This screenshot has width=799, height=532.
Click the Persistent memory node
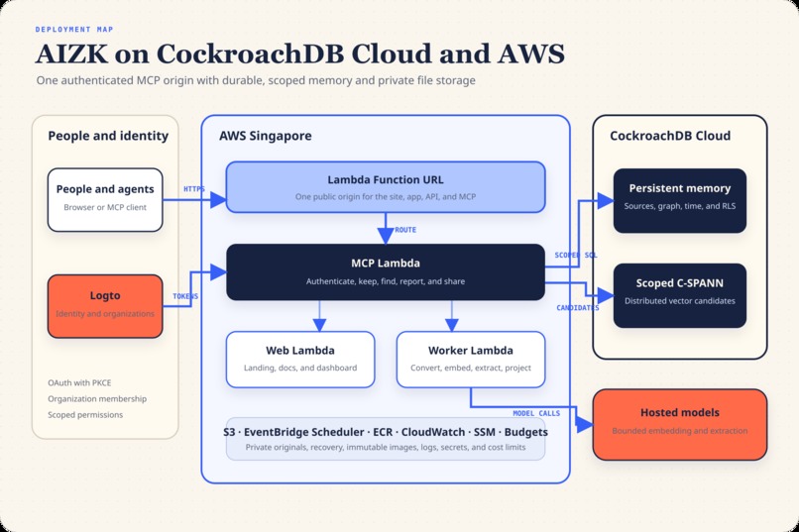point(680,200)
